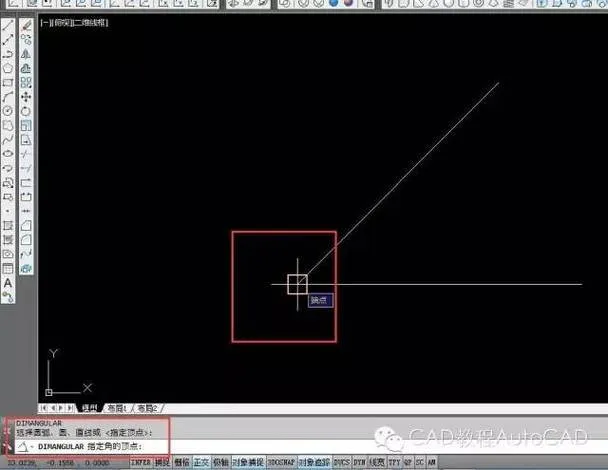Select the Fillet tool
608x470 pixels.
pos(26,240)
